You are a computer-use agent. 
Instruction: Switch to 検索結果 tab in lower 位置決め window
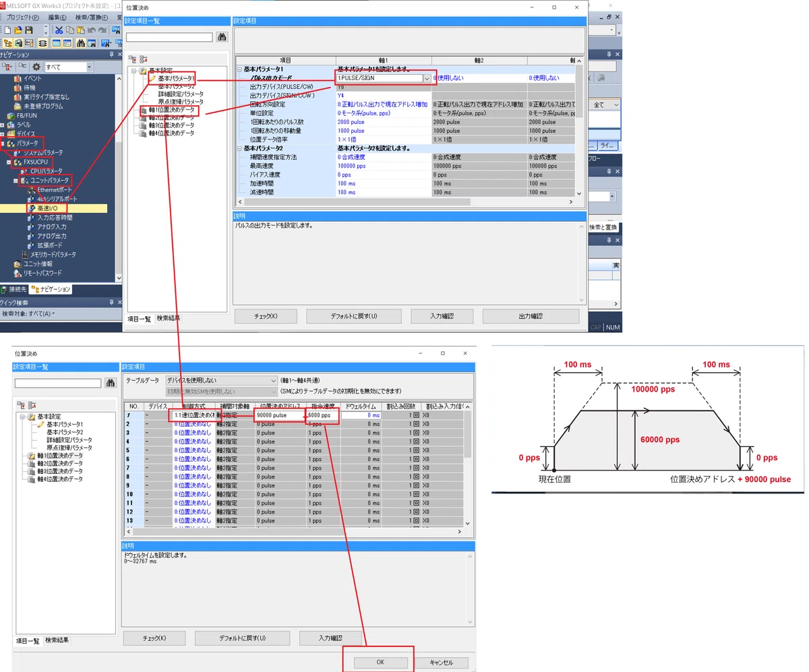click(x=57, y=640)
